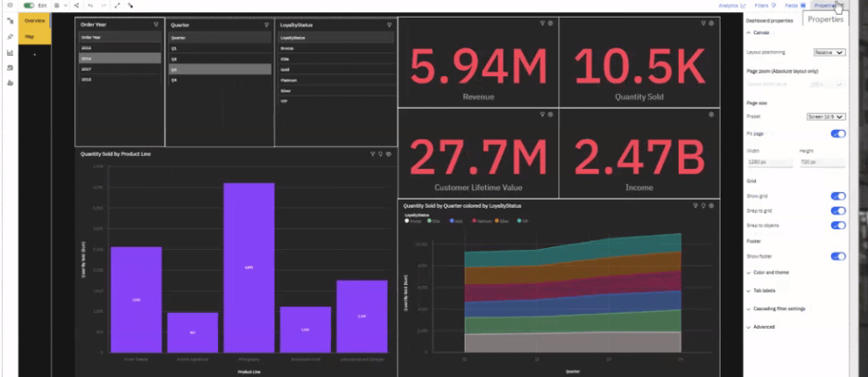This screenshot has height=377, width=868.
Task: Open the page size Preset dropdown
Action: click(x=824, y=117)
